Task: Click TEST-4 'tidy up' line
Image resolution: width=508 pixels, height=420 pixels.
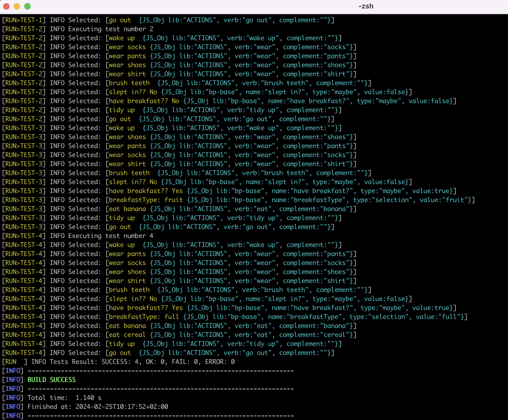Action: pyautogui.click(x=172, y=344)
